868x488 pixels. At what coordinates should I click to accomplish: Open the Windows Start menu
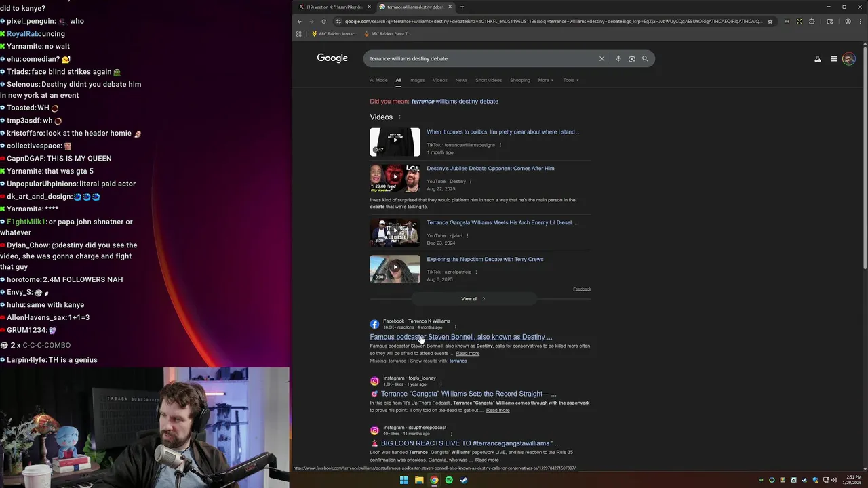pos(404,480)
